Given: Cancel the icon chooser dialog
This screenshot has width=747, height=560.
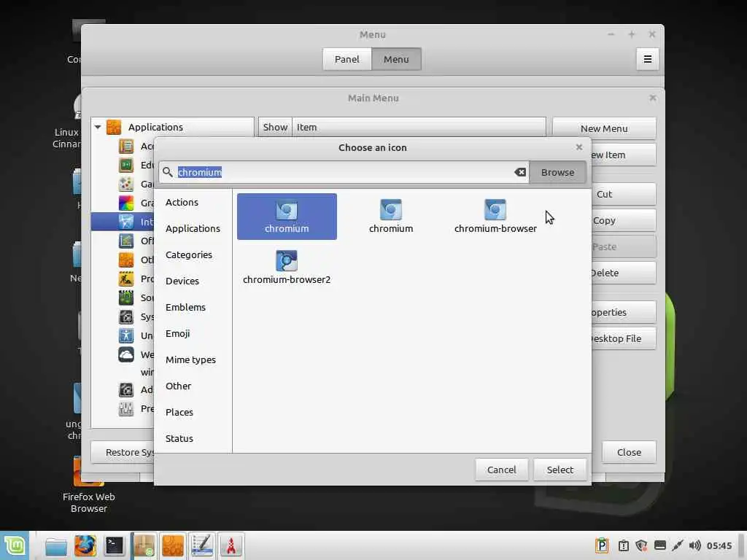Looking at the screenshot, I should (x=502, y=470).
